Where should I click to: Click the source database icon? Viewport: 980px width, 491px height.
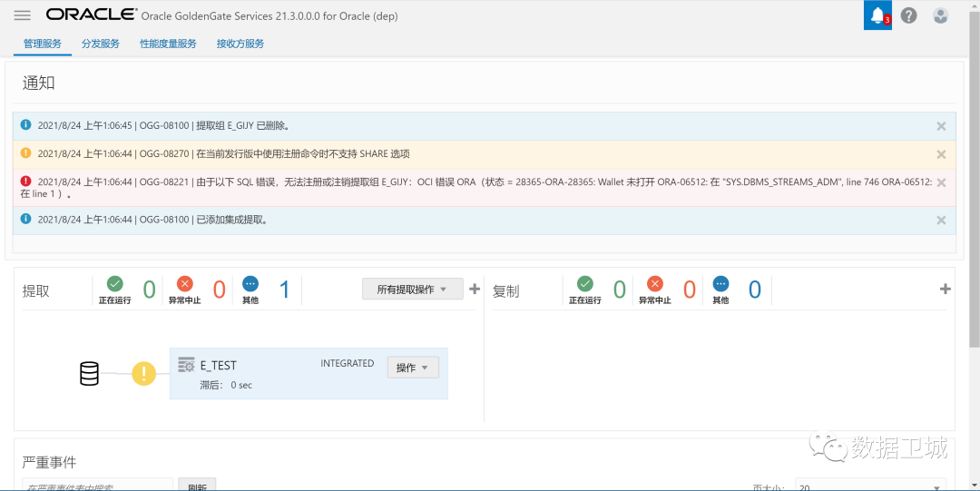point(89,373)
